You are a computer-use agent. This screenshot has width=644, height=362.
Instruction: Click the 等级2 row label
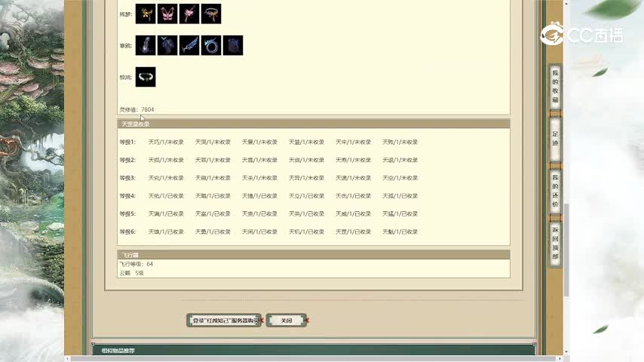click(127, 160)
